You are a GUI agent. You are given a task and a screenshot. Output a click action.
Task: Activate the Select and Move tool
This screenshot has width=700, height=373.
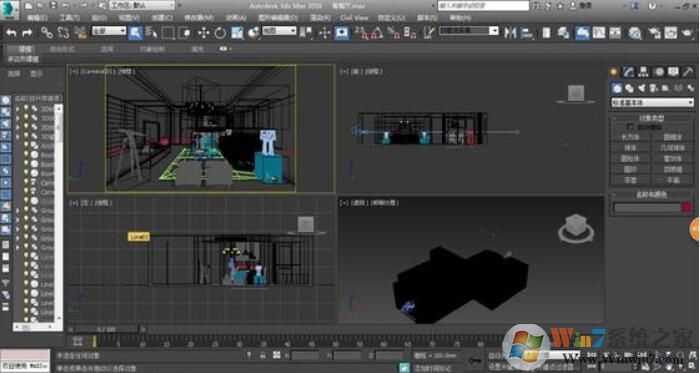(x=204, y=32)
